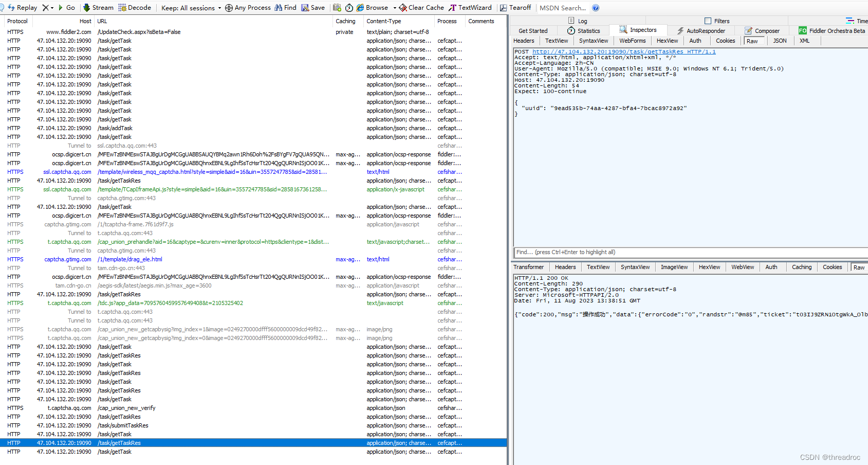The height and width of the screenshot is (465, 868).
Task: Select the /cap_union_new_verify session row
Action: (253, 408)
